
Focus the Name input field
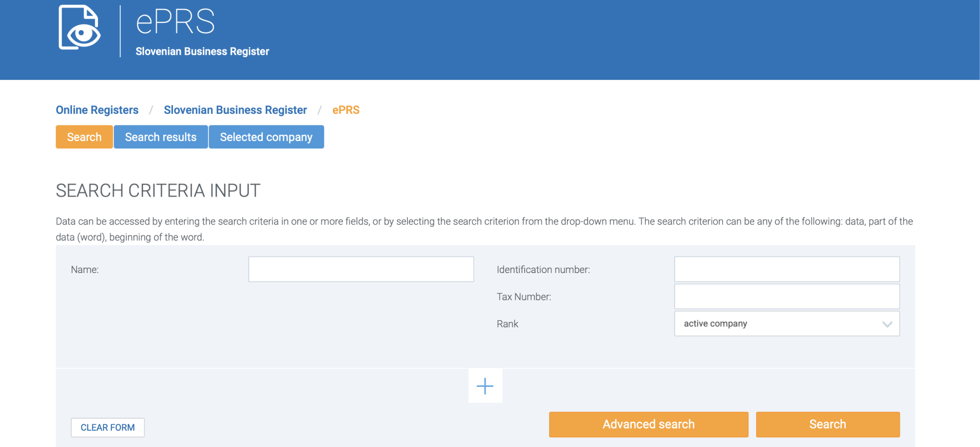coord(361,269)
